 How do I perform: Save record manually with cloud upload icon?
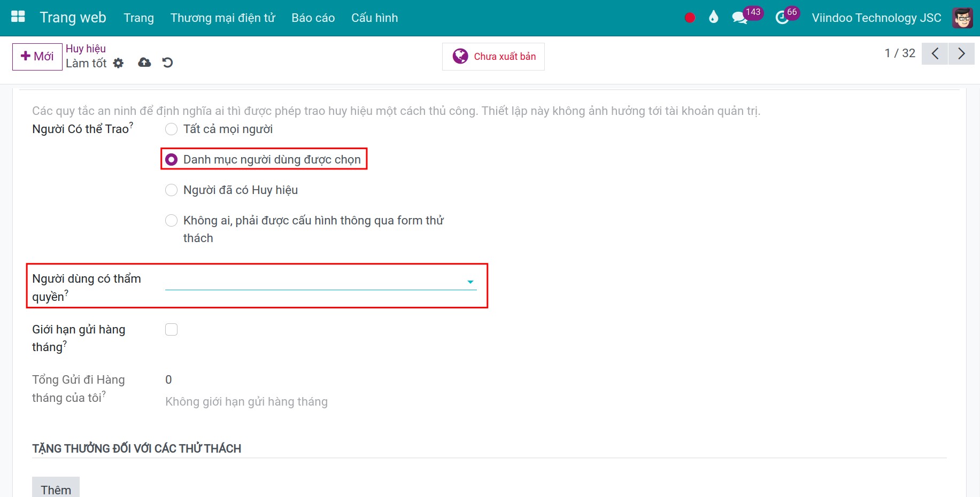(144, 63)
